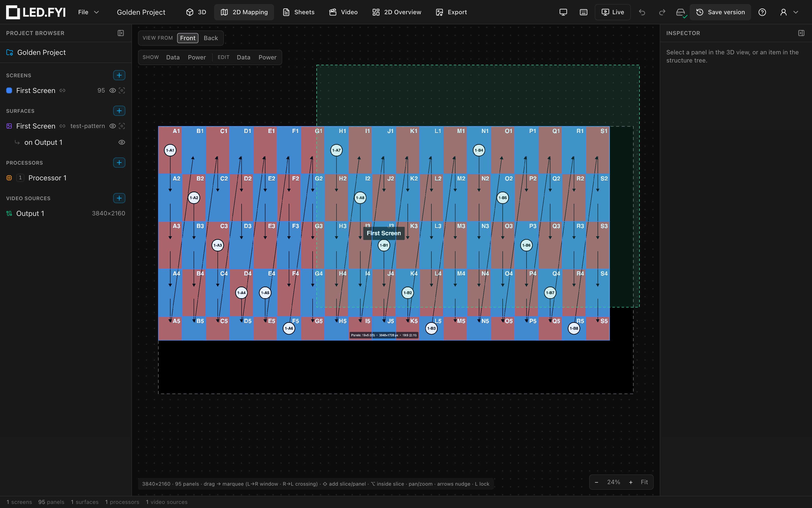
Task: Toggle Show Data overlay
Action: 173,57
